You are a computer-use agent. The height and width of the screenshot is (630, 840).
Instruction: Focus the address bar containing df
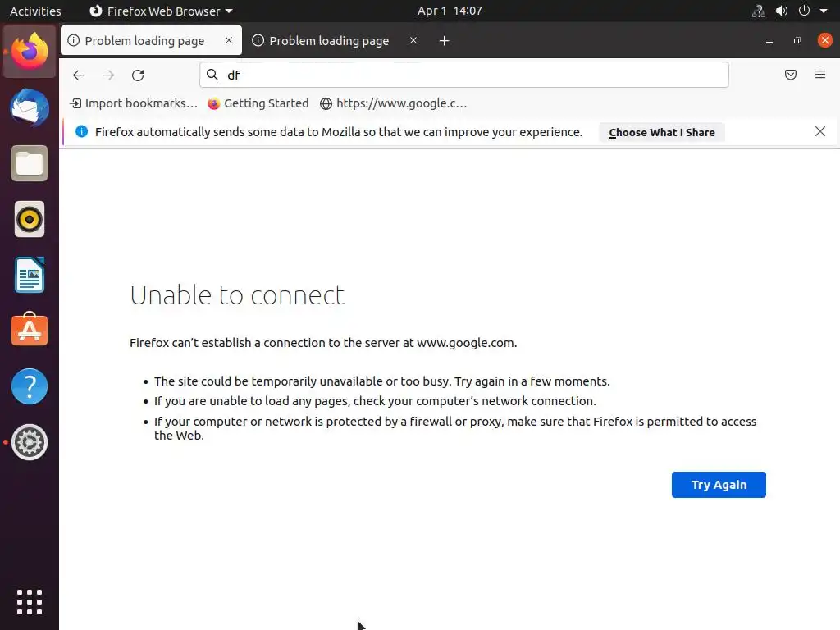click(x=464, y=75)
